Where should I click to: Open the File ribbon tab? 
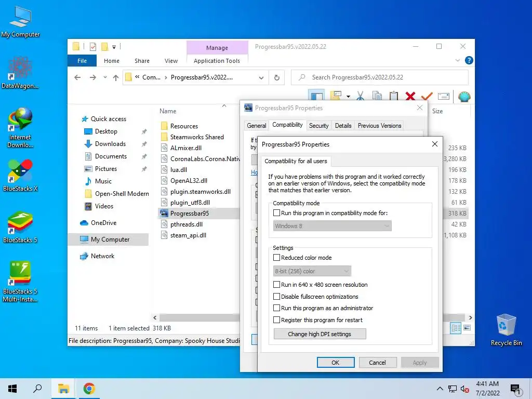pos(82,61)
